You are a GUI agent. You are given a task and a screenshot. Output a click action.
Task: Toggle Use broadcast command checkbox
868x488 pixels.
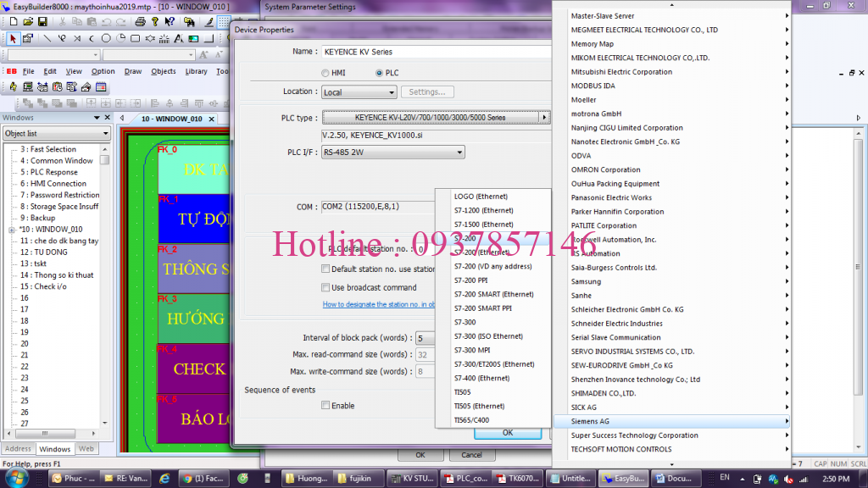point(325,288)
